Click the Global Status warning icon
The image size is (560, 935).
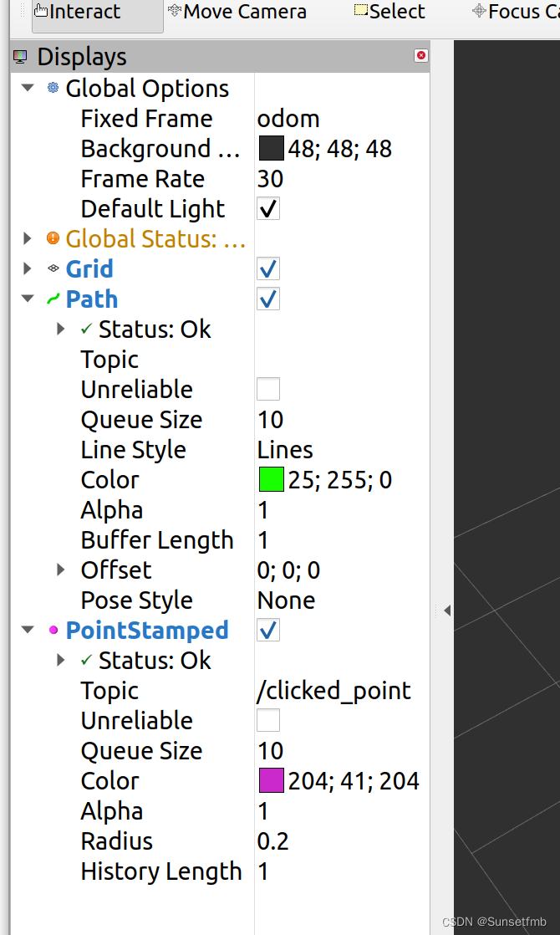(53, 238)
